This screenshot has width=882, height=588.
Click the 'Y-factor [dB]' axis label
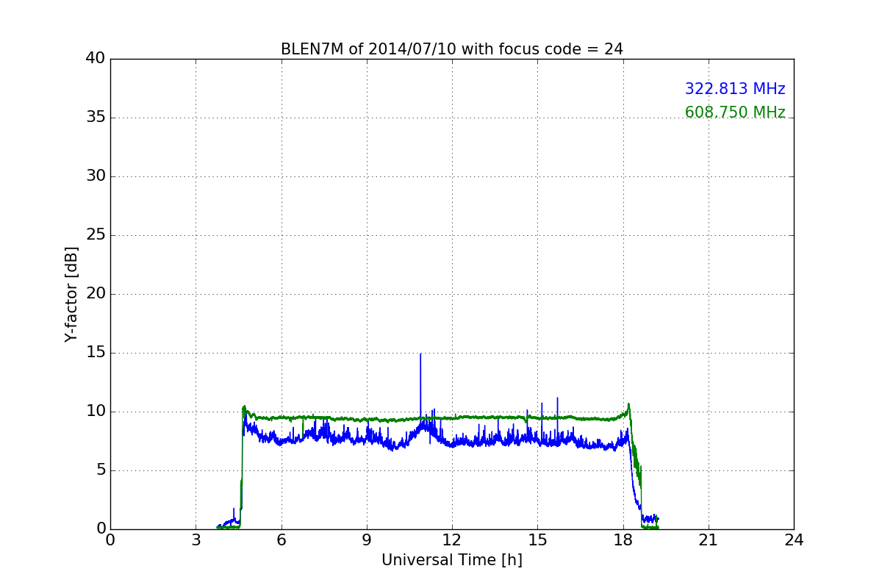tap(71, 294)
